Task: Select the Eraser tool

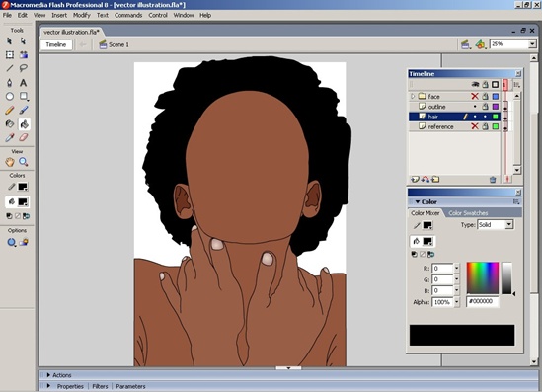Action: [x=23, y=137]
